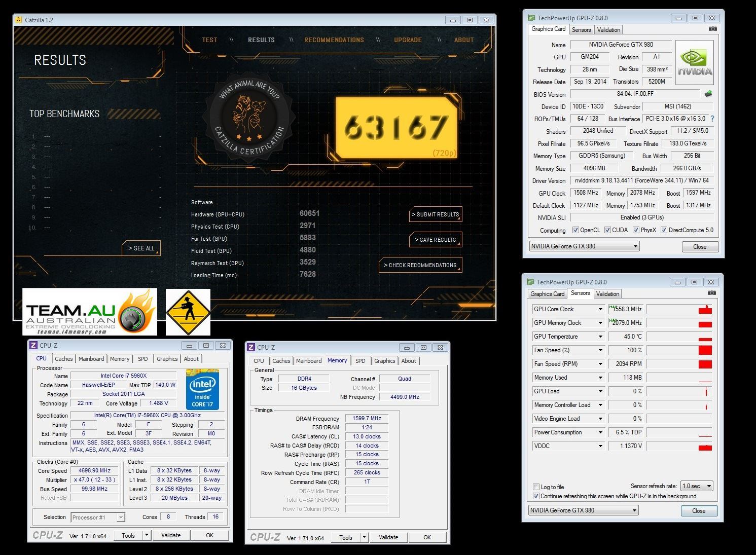Click Close in the GPU-Z Sensors window
756x555 pixels.
point(699,510)
